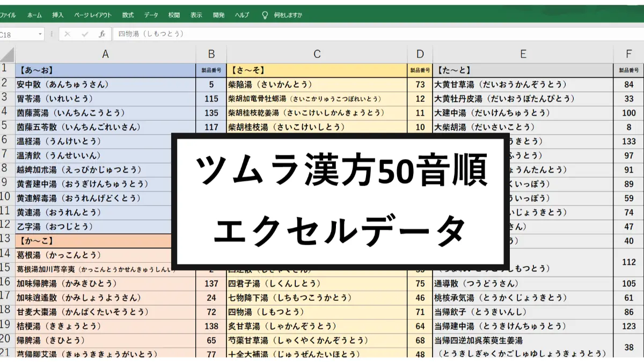This screenshot has height=362, width=644.
Task: Select column C header
Action: click(317, 54)
